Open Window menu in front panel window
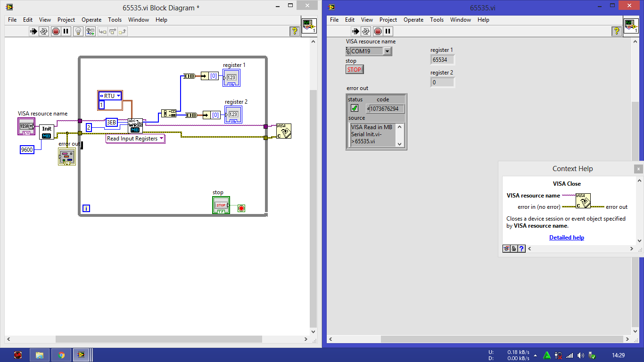This screenshot has height=362, width=644. [x=461, y=20]
